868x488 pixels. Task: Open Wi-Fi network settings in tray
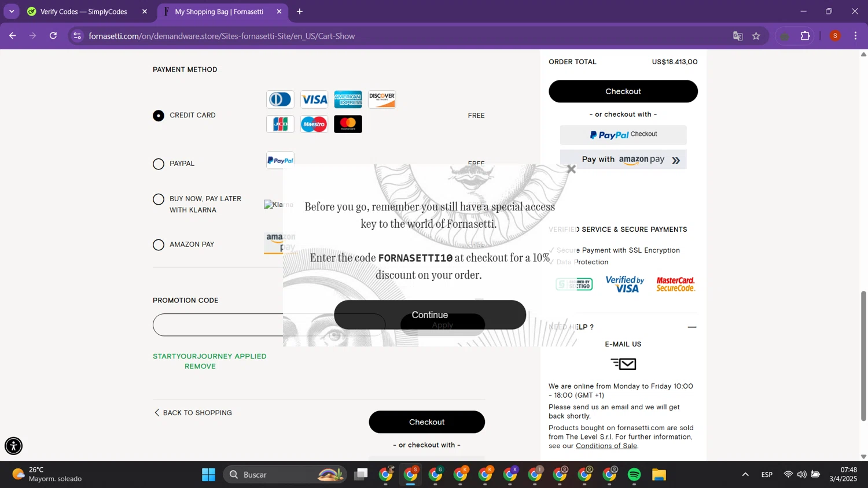(x=788, y=475)
